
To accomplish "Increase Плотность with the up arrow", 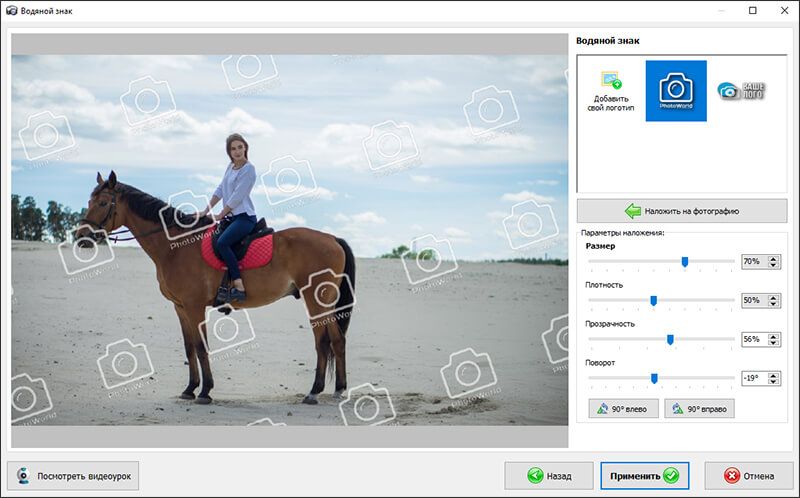I will [773, 297].
